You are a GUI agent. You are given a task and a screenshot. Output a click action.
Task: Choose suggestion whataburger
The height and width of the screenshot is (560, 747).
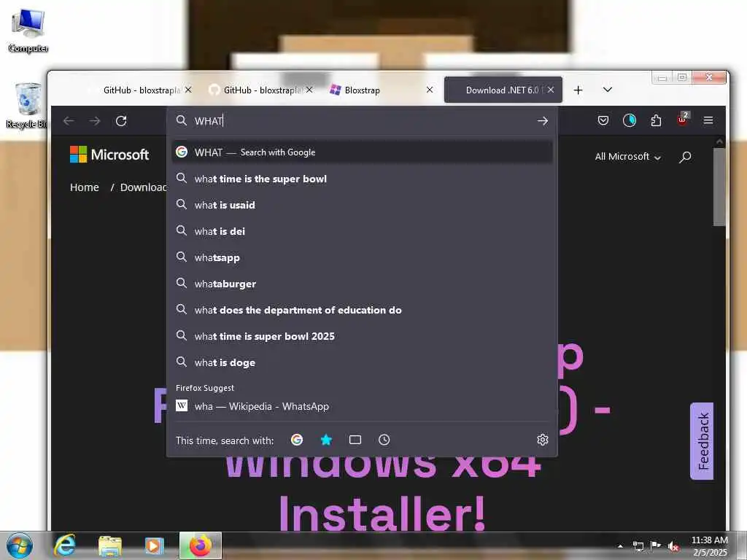[x=362, y=284]
